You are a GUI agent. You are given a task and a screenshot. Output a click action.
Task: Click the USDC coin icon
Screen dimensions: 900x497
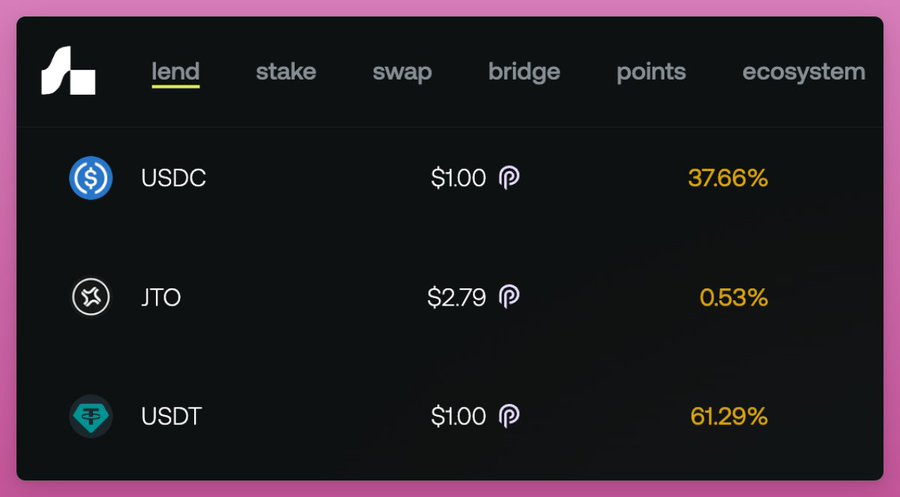(90, 179)
